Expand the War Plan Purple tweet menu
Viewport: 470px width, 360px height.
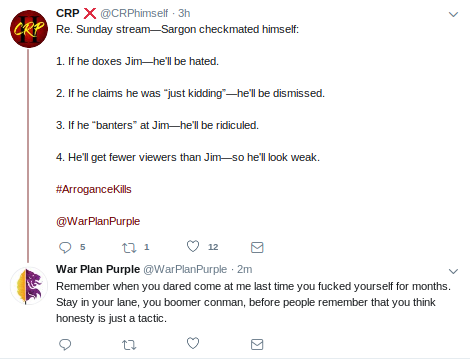coord(453,271)
